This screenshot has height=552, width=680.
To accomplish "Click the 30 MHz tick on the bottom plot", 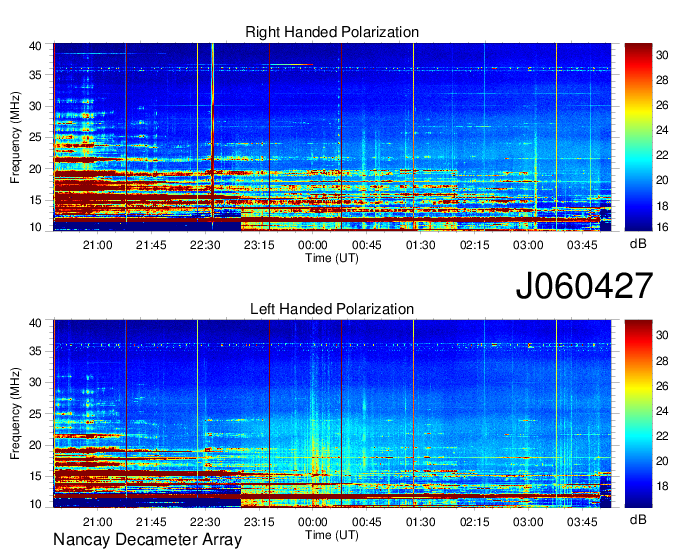I will tap(36, 382).
